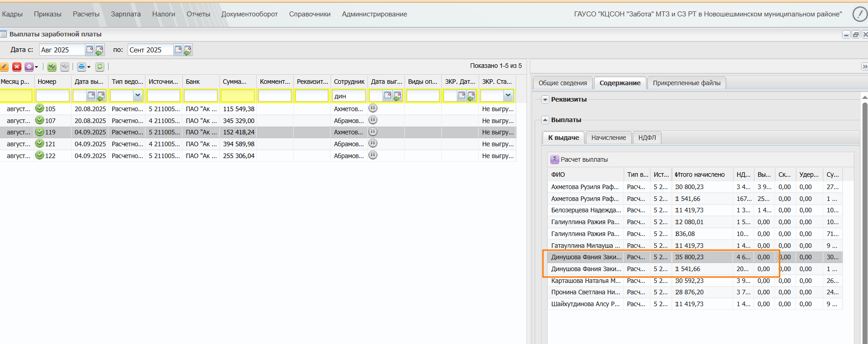Click the 'Банк' column filter field
The height and width of the screenshot is (344, 868).
click(201, 96)
